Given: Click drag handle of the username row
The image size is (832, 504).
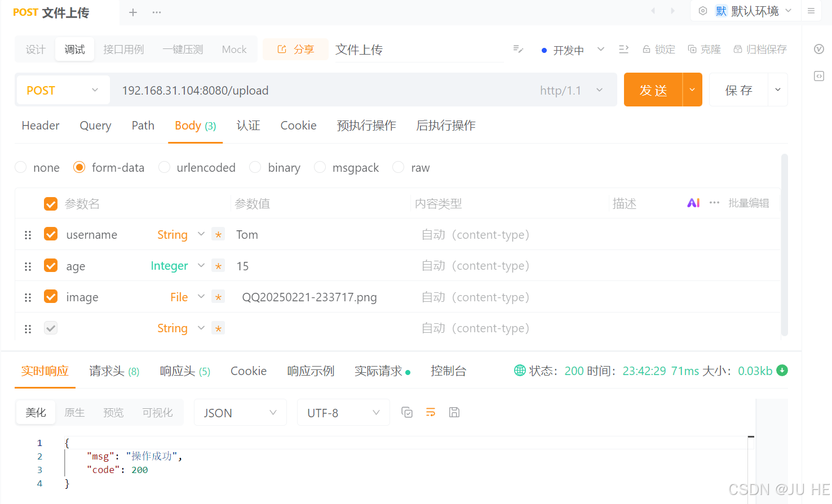Looking at the screenshot, I should [28, 235].
